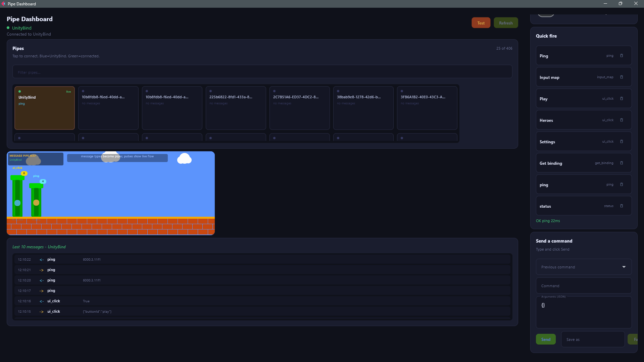Select the 12:10:17 outgoing ping message row
Image resolution: width=644 pixels, height=362 pixels.
point(262,291)
